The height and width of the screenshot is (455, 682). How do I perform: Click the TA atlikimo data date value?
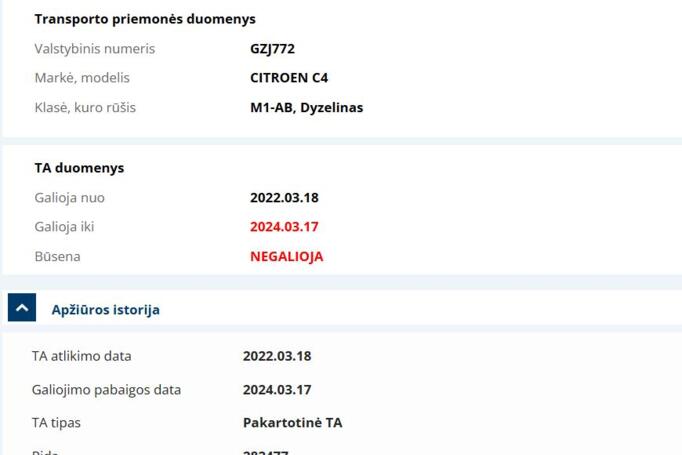point(277,356)
